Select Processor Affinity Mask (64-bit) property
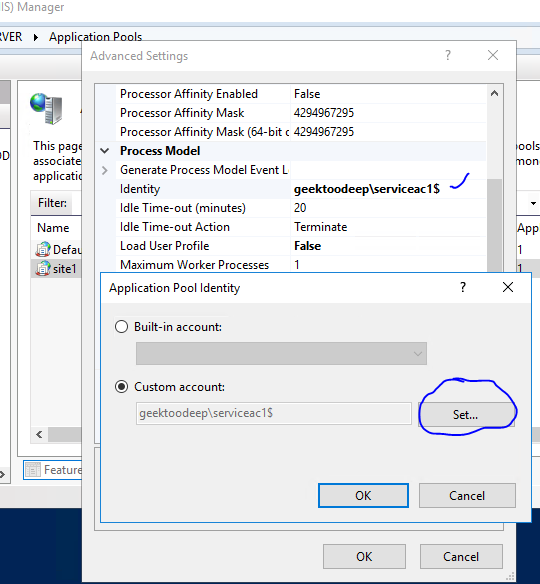540x584 pixels. click(203, 132)
